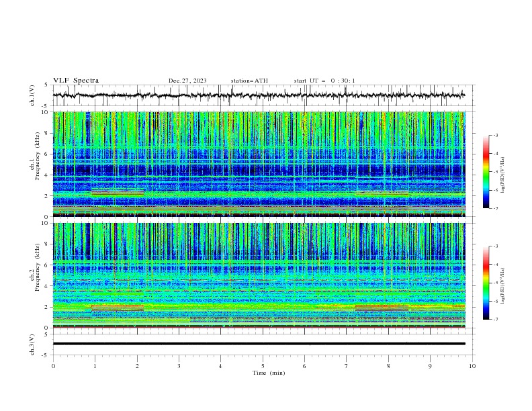Screen dimensions: 532x411
Task: Click the ch.2 spectrogram panel
Action: pyautogui.click(x=259, y=275)
